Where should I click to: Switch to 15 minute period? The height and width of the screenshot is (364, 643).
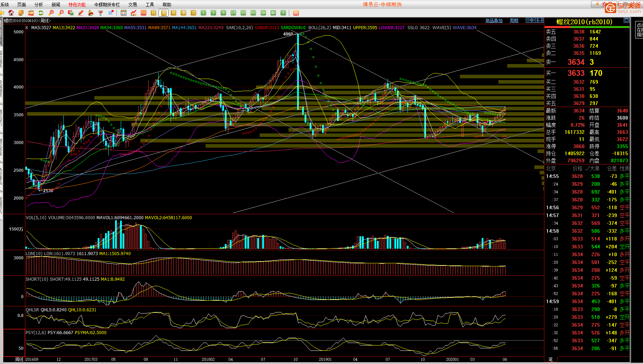tap(233, 13)
